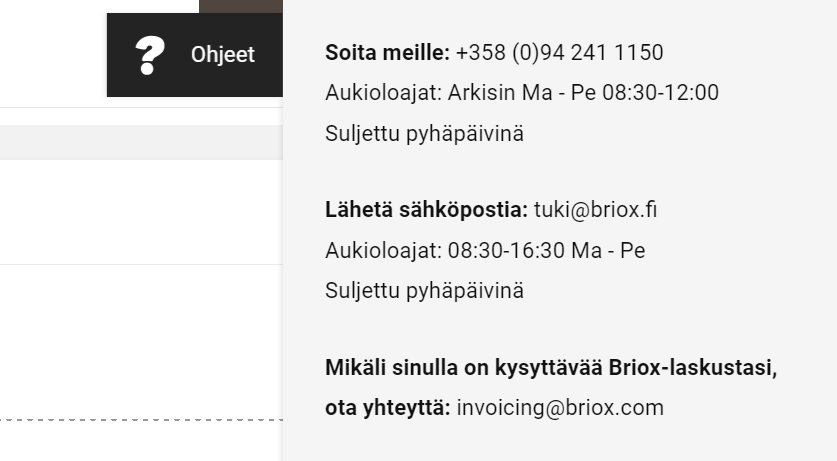This screenshot has width=837, height=461.
Task: Click the 'ota yhteyttä:' bold label
Action: [388, 408]
